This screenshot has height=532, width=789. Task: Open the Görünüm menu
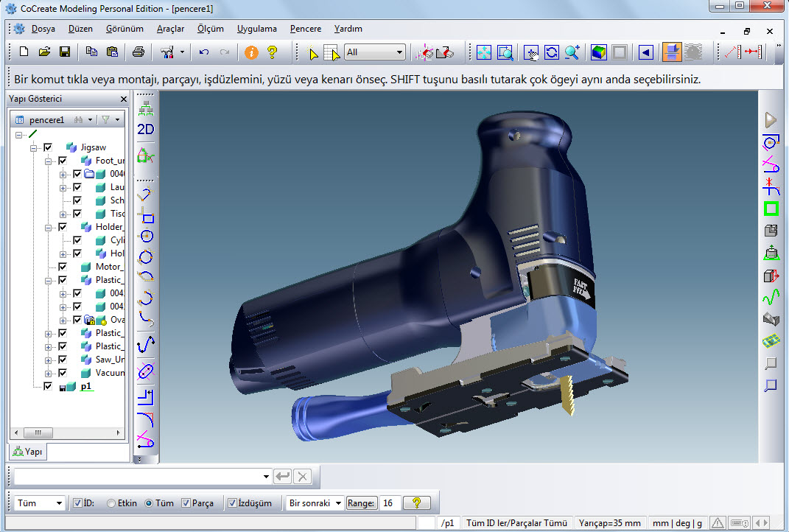[125, 29]
